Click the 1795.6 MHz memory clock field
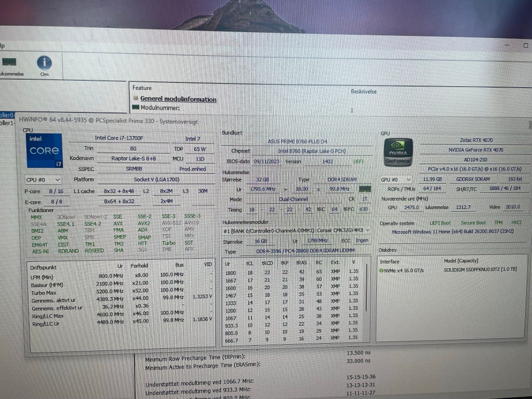The image size is (532, 399). [263, 189]
